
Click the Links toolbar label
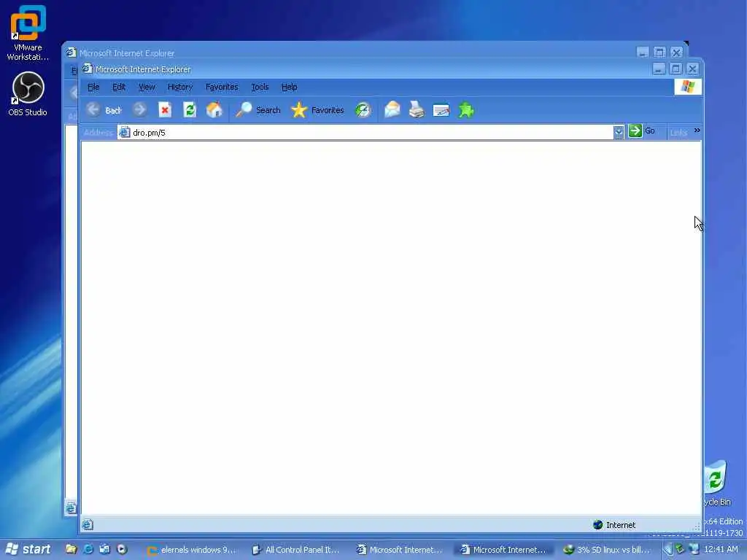pos(678,133)
